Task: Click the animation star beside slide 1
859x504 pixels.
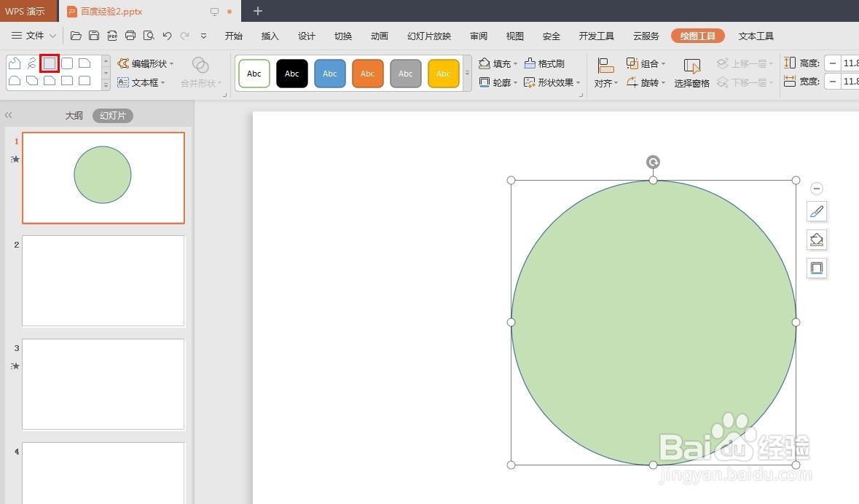Action: (15, 159)
